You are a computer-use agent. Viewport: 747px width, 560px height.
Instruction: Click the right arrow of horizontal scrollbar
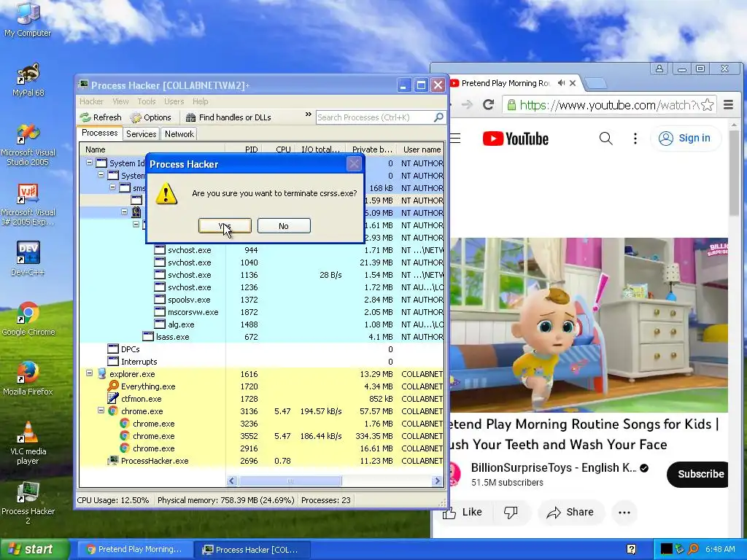[x=437, y=481]
